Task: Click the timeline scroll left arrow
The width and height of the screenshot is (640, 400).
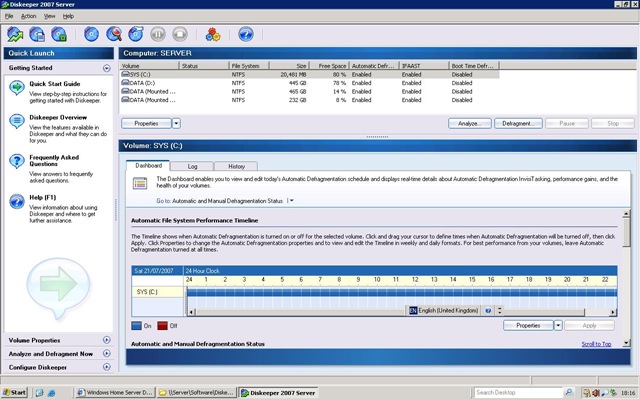Action: (191, 312)
